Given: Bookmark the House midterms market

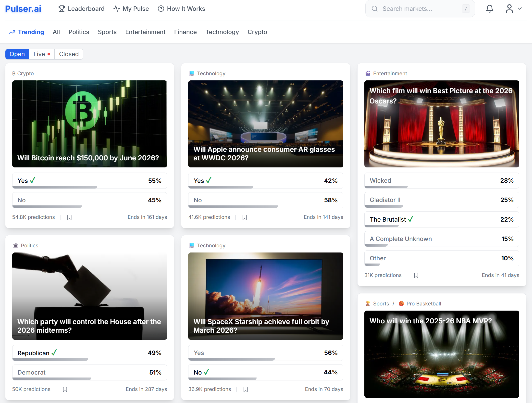Looking at the screenshot, I should (x=65, y=389).
